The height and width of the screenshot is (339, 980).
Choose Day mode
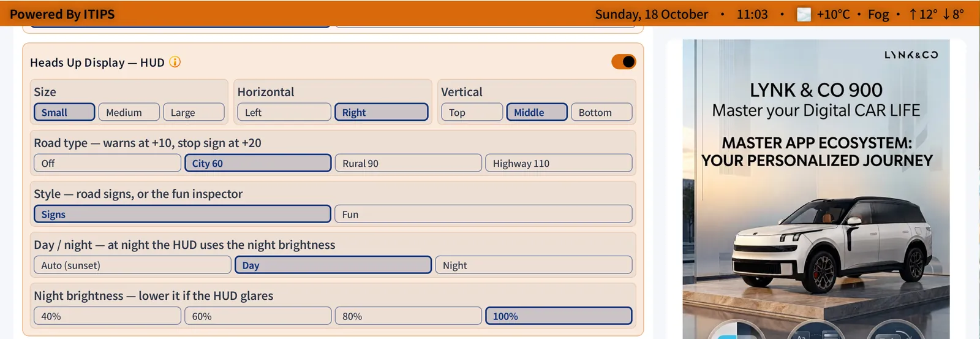333,265
